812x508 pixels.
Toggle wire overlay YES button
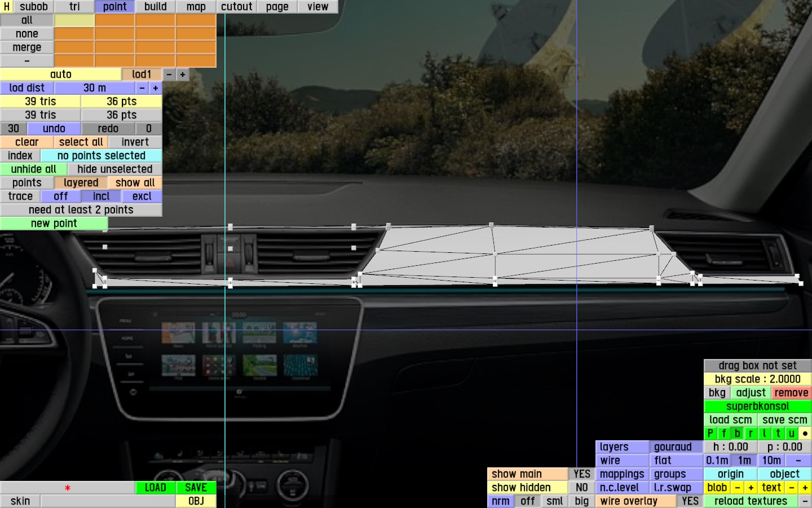pyautogui.click(x=690, y=501)
